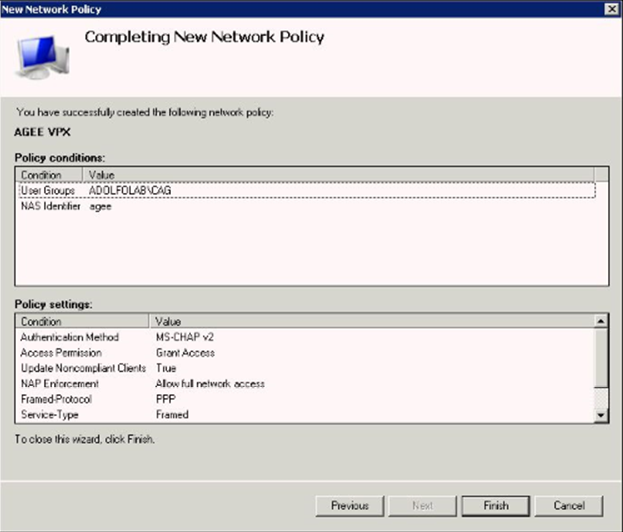623x532 pixels.
Task: Cancel the New Network Policy wizard
Action: point(569,505)
